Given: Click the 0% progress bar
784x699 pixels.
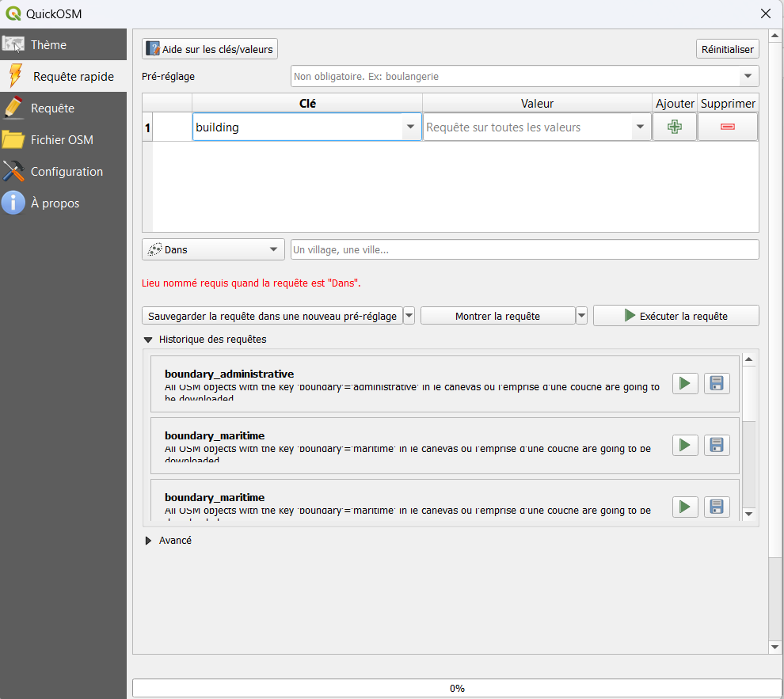Looking at the screenshot, I should 457,688.
